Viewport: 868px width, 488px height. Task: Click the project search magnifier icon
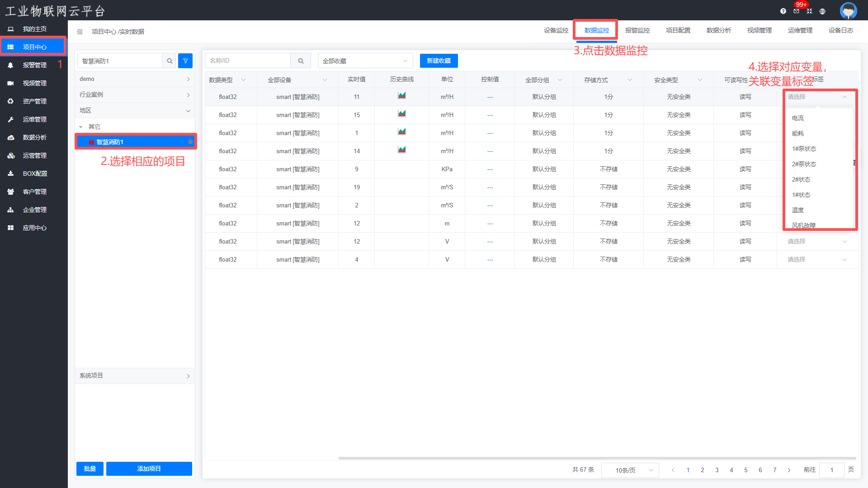click(x=170, y=61)
